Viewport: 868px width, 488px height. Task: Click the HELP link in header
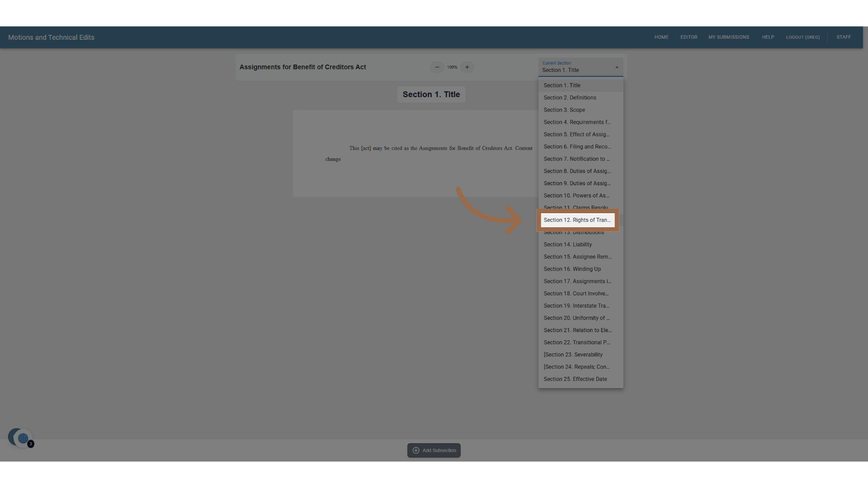(x=768, y=37)
